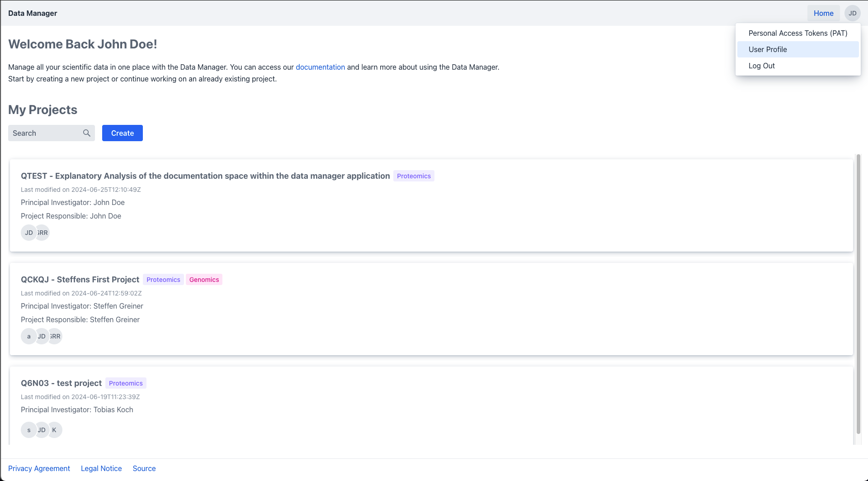Viewport: 868px width, 481px height.
Task: Click the 'K' avatar in Q6N03 project
Action: pos(55,430)
